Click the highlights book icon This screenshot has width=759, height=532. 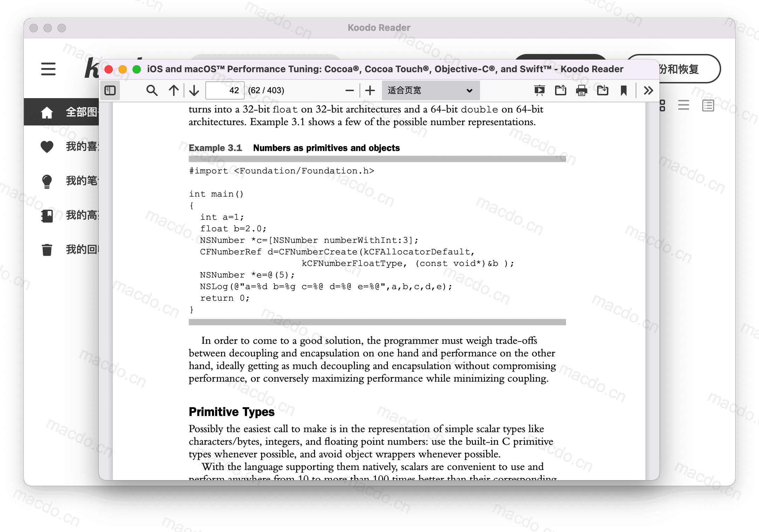click(47, 216)
